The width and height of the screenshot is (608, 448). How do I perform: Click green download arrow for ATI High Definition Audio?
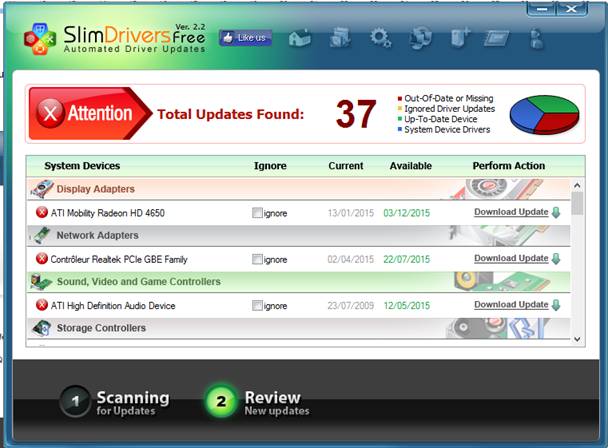point(556,305)
